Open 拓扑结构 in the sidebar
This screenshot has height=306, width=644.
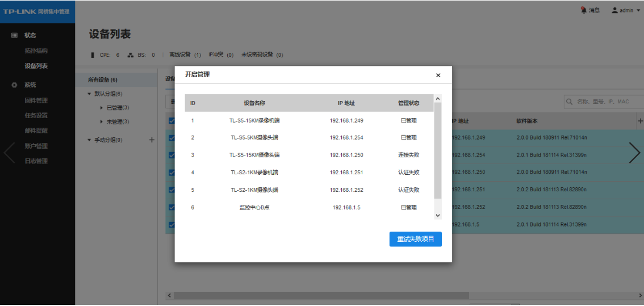pos(36,51)
